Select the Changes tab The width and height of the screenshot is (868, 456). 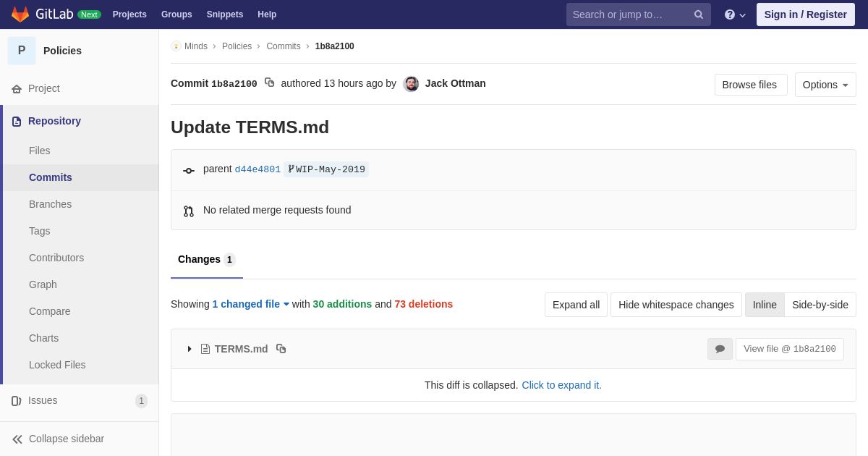pos(206,260)
